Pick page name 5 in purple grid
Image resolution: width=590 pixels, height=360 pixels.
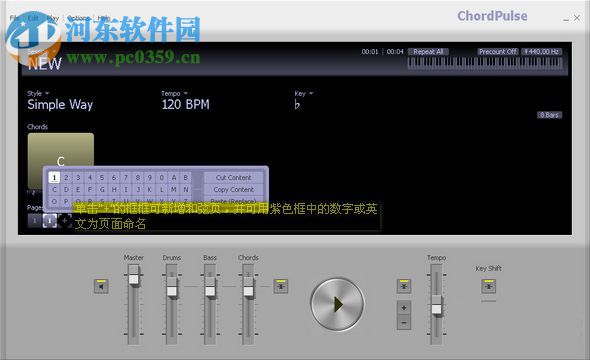(x=102, y=178)
